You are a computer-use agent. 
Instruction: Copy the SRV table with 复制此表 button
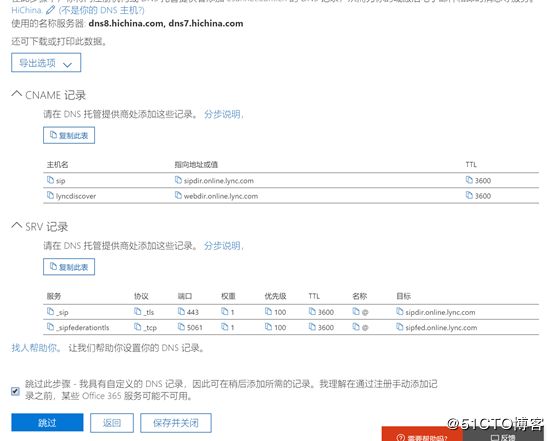point(69,267)
